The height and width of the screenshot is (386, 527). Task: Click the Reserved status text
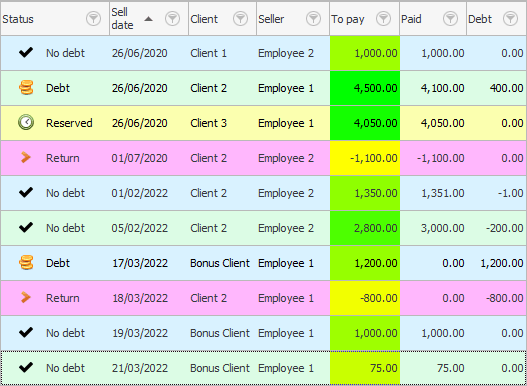tap(69, 123)
